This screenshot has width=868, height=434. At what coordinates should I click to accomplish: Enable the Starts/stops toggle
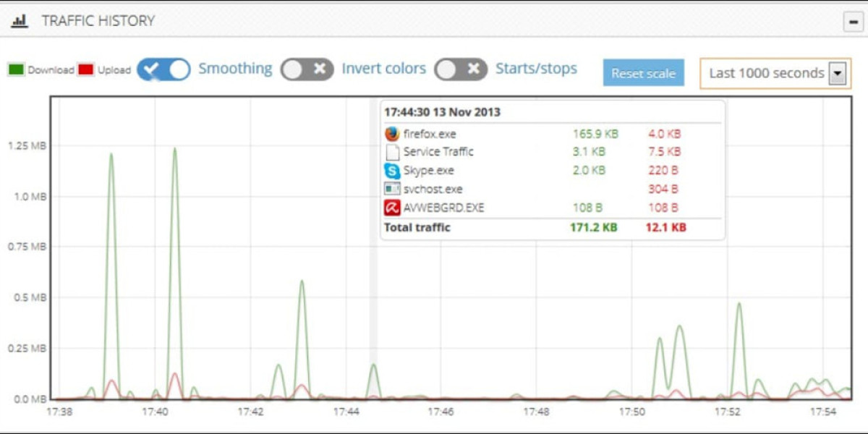(x=461, y=69)
